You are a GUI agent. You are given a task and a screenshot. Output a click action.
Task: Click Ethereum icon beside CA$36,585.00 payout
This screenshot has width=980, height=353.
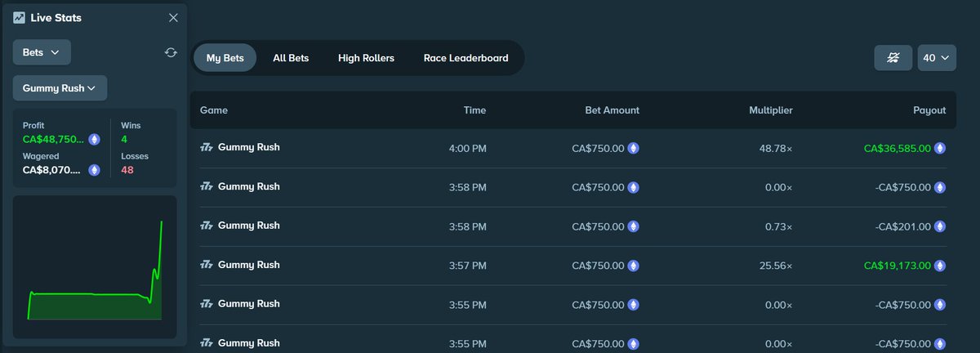[x=940, y=149]
